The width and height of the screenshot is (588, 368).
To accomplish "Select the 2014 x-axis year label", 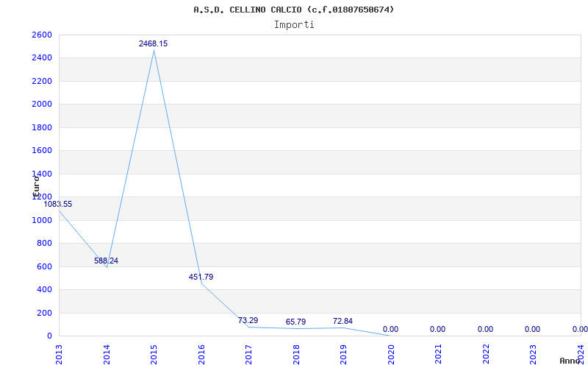I will pos(107,355).
